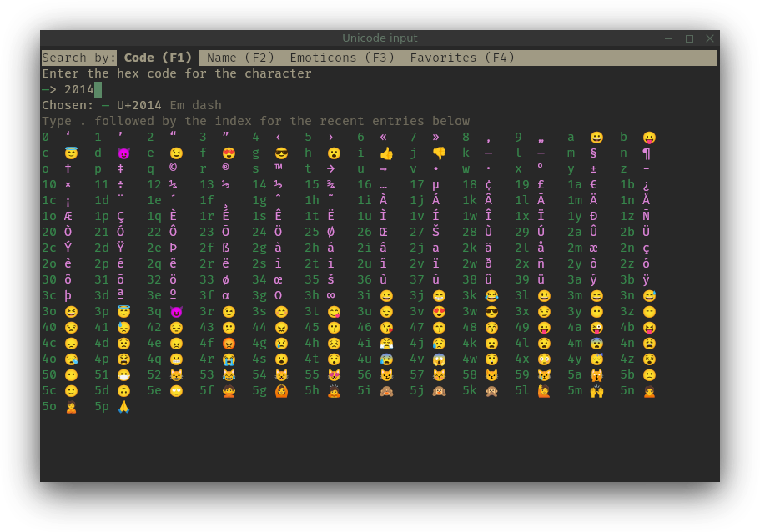
Task: Choose the folded hands emoji at index 5p
Action: [123, 407]
